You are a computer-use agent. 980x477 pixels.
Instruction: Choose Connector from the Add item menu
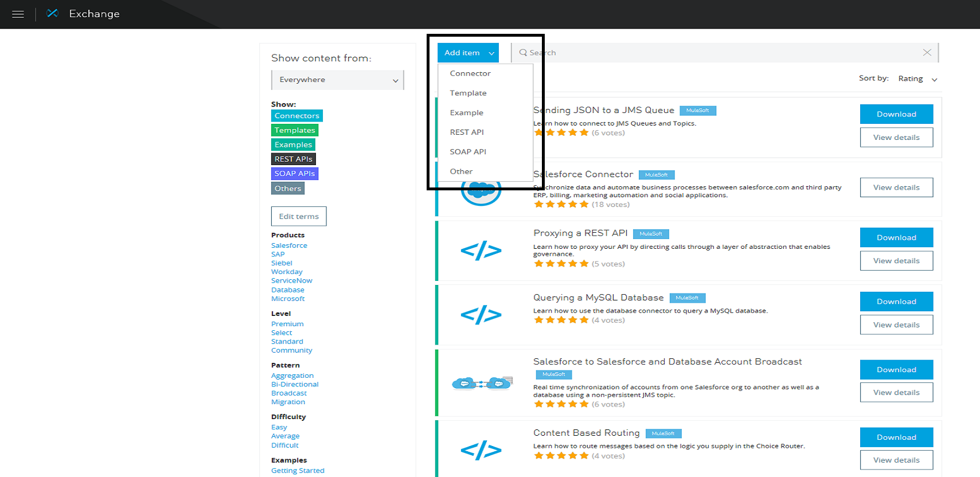click(470, 73)
